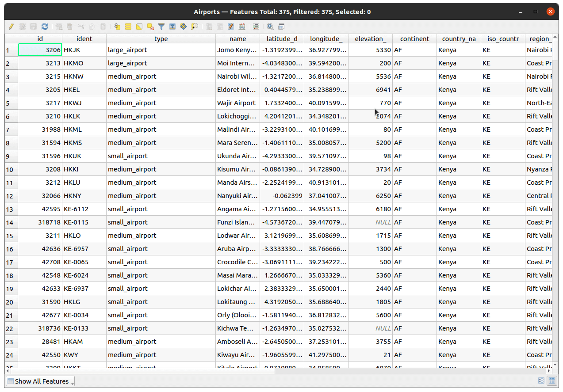The width and height of the screenshot is (563, 392).
Task: Sort by the id column header
Action: click(x=40, y=39)
